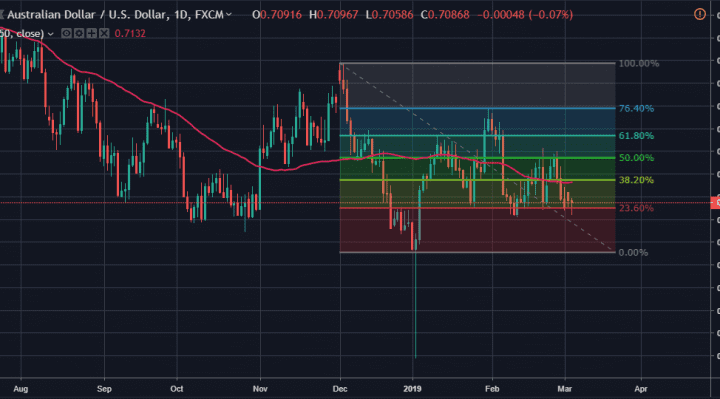Click the orange warning alert icon
The image size is (720, 399).
[699, 14]
